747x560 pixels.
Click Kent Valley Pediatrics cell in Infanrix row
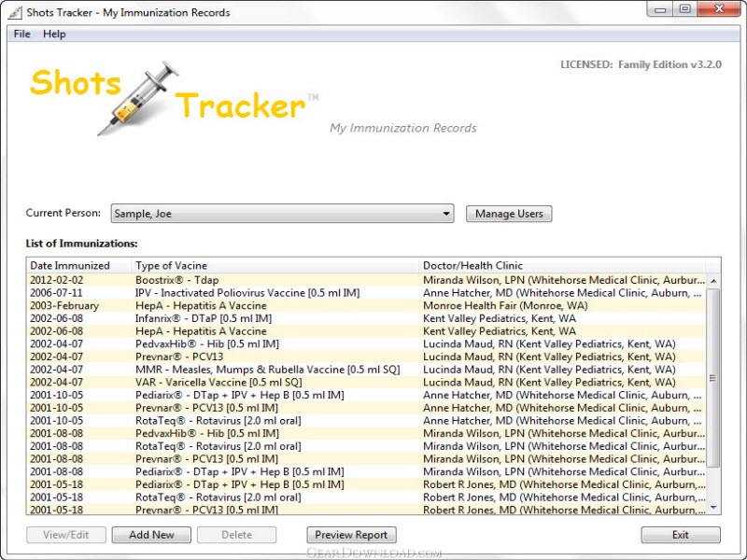(x=500, y=318)
